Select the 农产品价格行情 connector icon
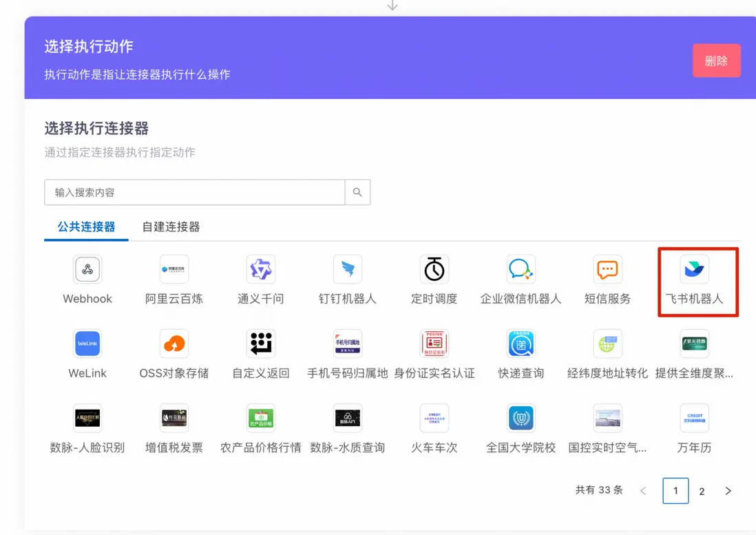The height and width of the screenshot is (535, 756). click(x=261, y=418)
